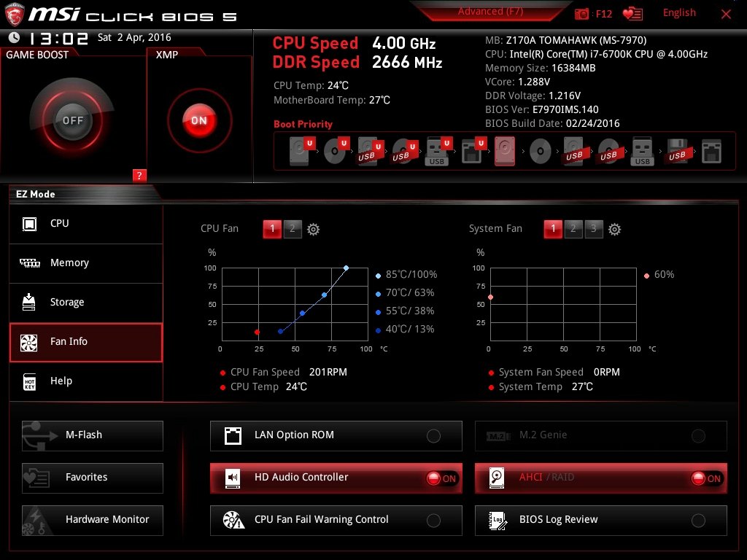
Task: Click the 60% System Fan curve point
Action: coord(491,297)
